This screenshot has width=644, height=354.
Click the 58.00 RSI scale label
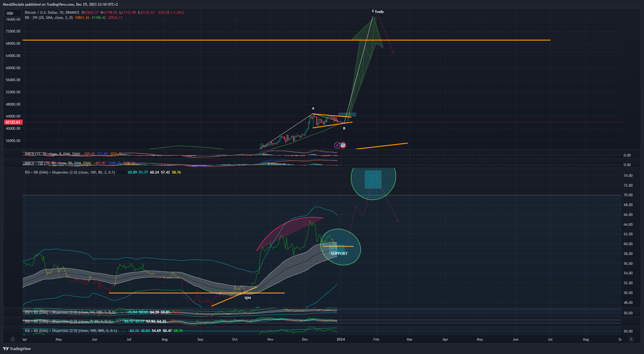628,254
